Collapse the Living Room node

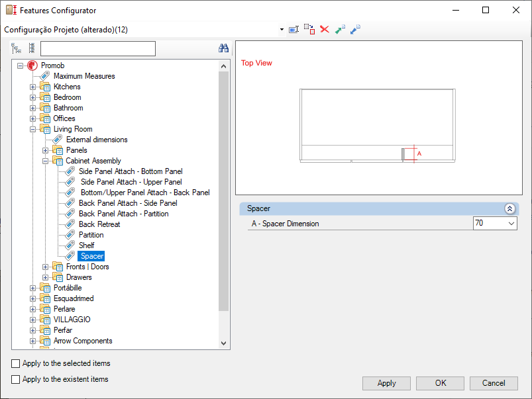(x=32, y=129)
